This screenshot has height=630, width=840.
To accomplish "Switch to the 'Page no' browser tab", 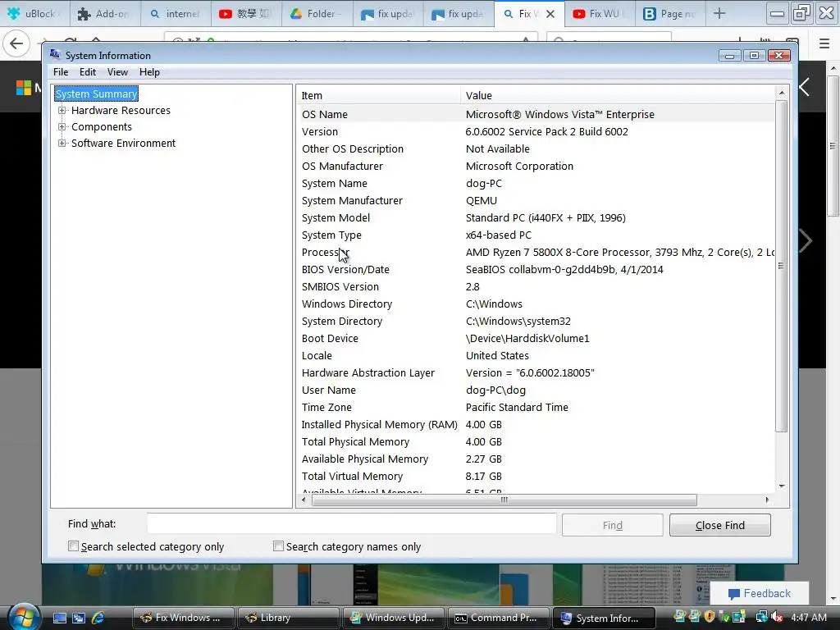I will point(670,13).
